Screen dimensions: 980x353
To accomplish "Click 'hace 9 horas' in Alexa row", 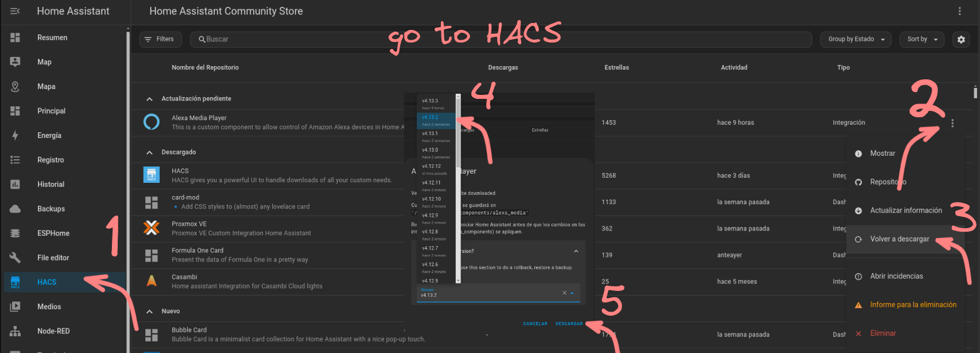I will 735,122.
